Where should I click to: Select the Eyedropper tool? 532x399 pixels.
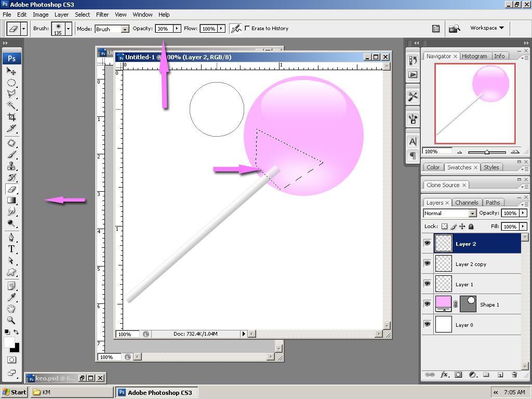click(x=11, y=297)
